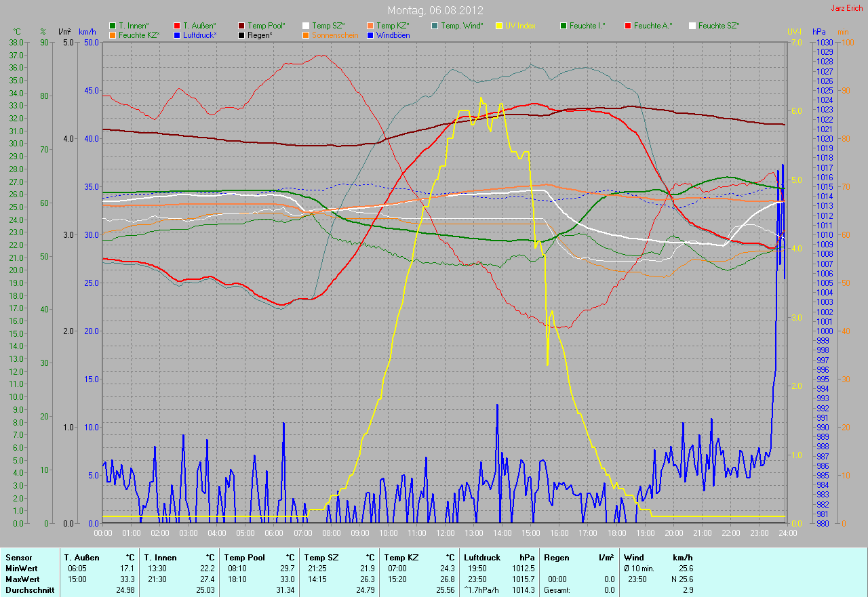Viewport: 868px width, 597px height.
Task: Select the dark red Temp Pool legend marker
Action: [241, 26]
